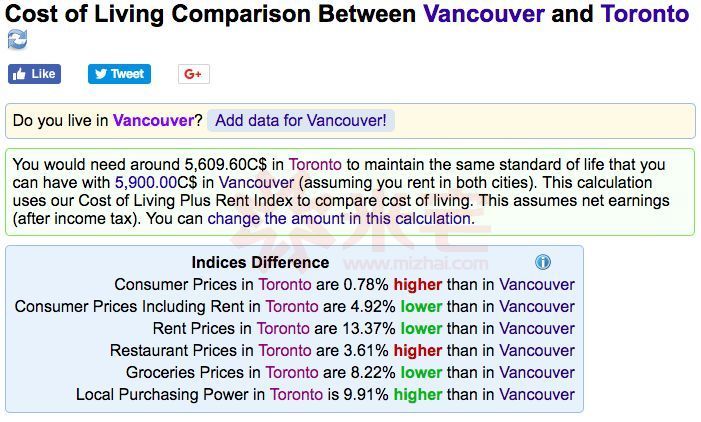The height and width of the screenshot is (422, 701).
Task: Click Toronto in the Local Purchasing Power row
Action: pos(297,394)
